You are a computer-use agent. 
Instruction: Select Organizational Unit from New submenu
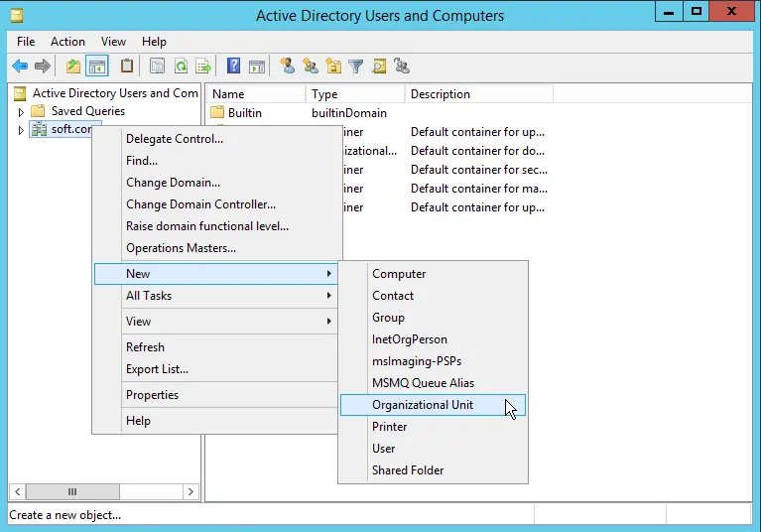(423, 405)
